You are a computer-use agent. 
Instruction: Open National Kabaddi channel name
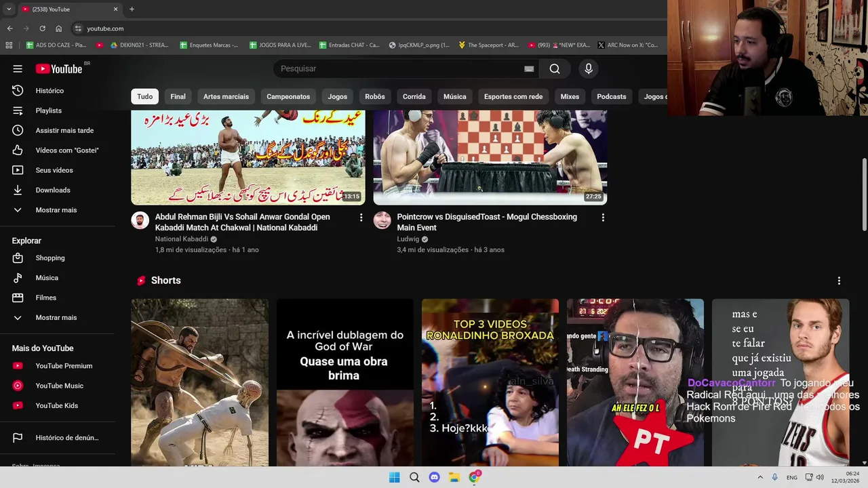pos(182,239)
